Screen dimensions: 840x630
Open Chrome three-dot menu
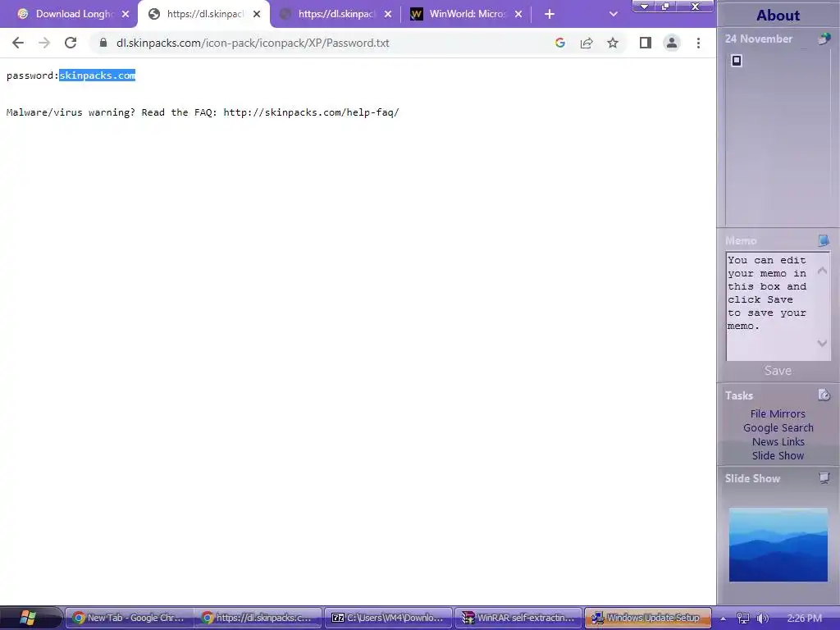click(x=698, y=43)
